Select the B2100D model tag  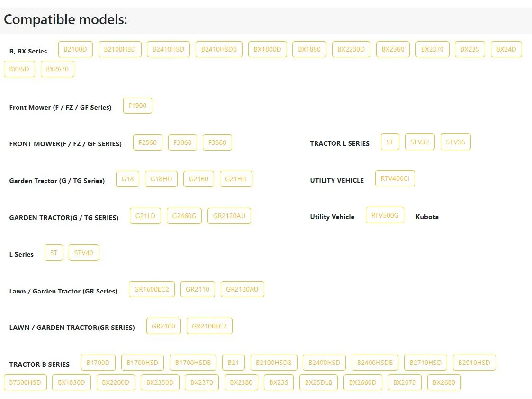[75, 49]
